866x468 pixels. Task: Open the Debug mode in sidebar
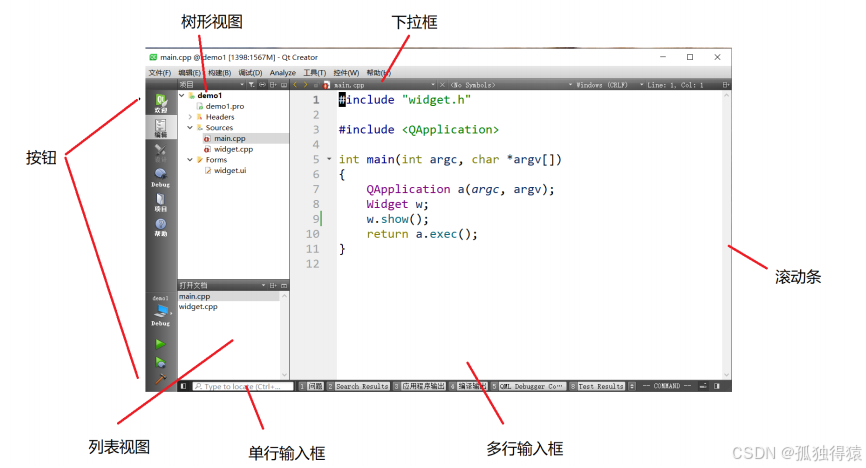161,177
